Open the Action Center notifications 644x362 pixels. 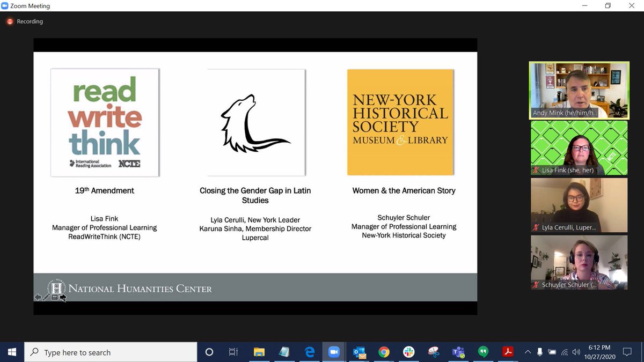point(627,352)
